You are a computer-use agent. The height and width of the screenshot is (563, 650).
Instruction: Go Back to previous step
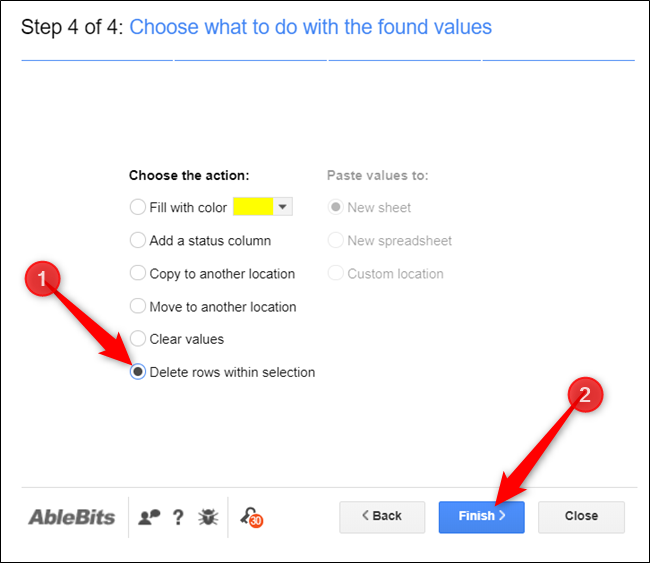pyautogui.click(x=382, y=516)
